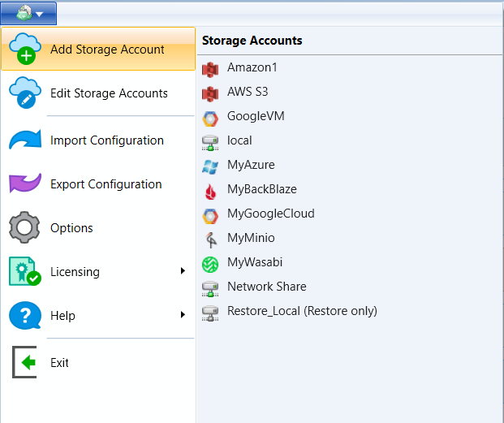Choose Exit to close the application
This screenshot has height=423, width=504.
point(98,363)
